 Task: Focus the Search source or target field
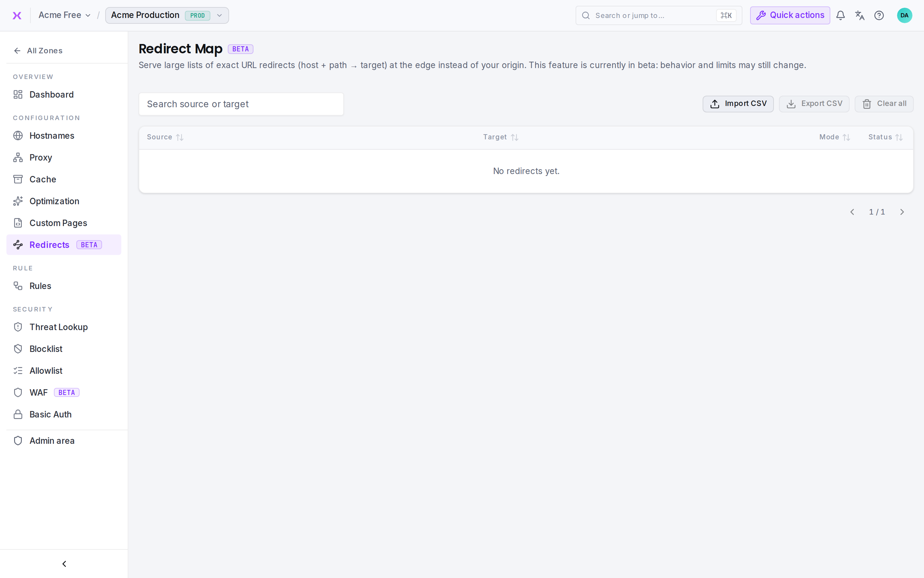pos(241,104)
